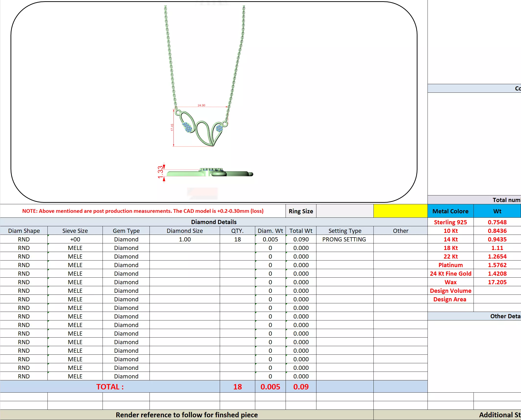Click the 24 Kt Fine Gold cell
This screenshot has width=521, height=420.
tap(450, 273)
